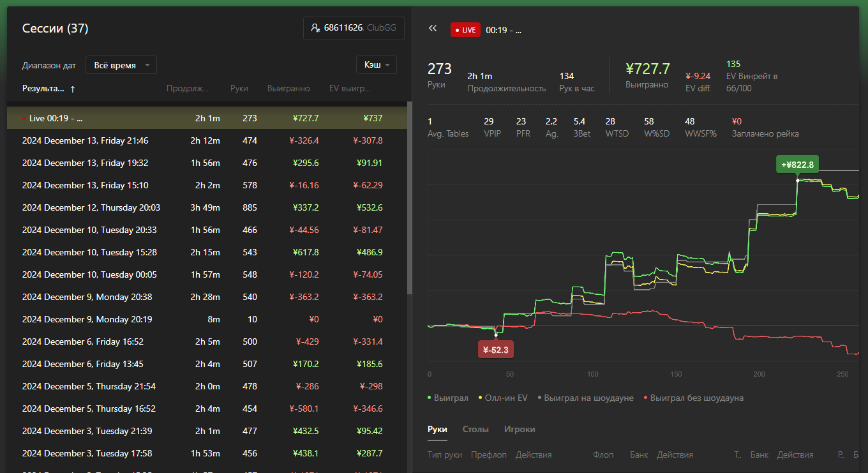Select session December 9, Monday 20:38
868x473 pixels.
pyautogui.click(x=207, y=297)
